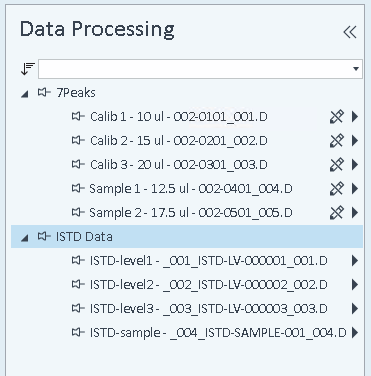Expand arrow for ISTD-sample injection

click(x=355, y=333)
